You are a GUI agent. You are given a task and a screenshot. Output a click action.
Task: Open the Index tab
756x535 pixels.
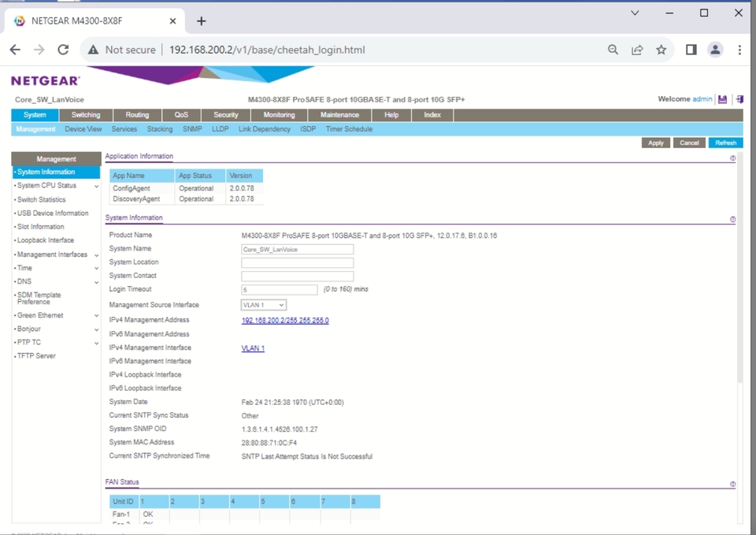point(432,115)
